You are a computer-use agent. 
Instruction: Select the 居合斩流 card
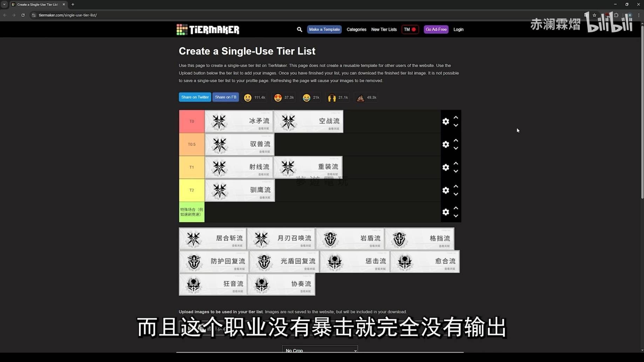[213, 239]
